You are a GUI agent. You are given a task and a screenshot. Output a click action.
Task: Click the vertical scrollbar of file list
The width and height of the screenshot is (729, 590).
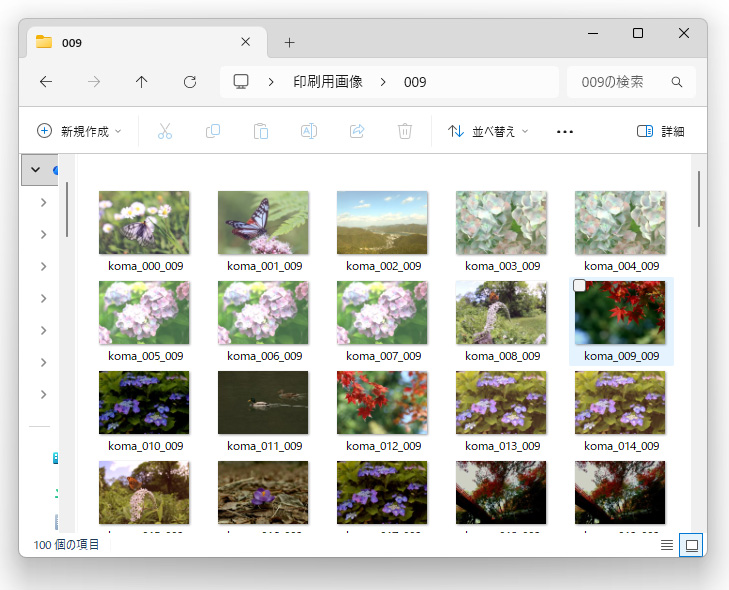coord(699,199)
